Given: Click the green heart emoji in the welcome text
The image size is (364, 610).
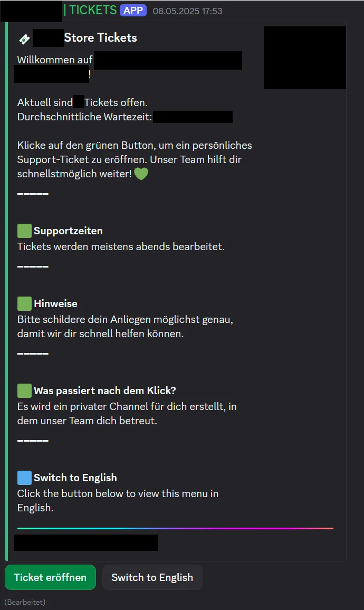Looking at the screenshot, I should pyautogui.click(x=141, y=173).
